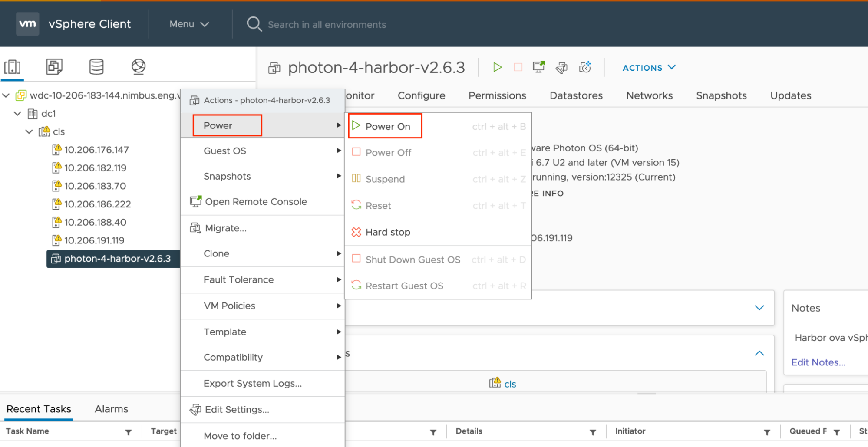Click the green Power On toolbar icon
The height and width of the screenshot is (447, 868).
tap(497, 67)
